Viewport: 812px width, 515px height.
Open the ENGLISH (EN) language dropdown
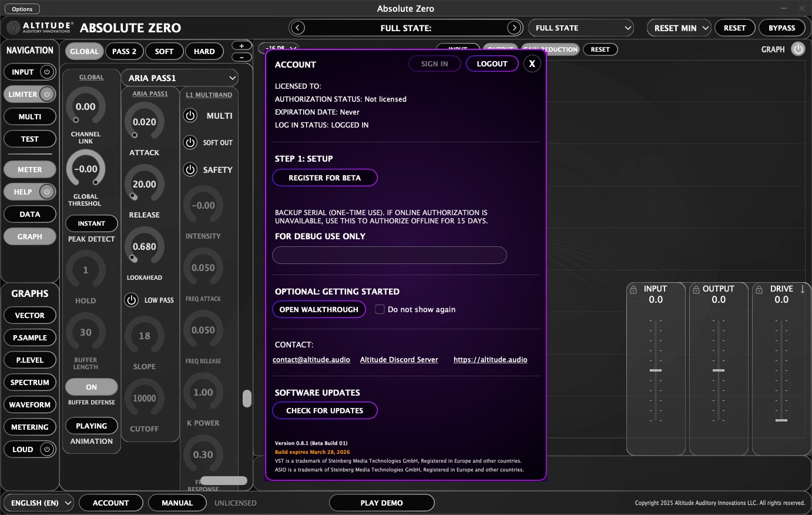[x=38, y=503]
